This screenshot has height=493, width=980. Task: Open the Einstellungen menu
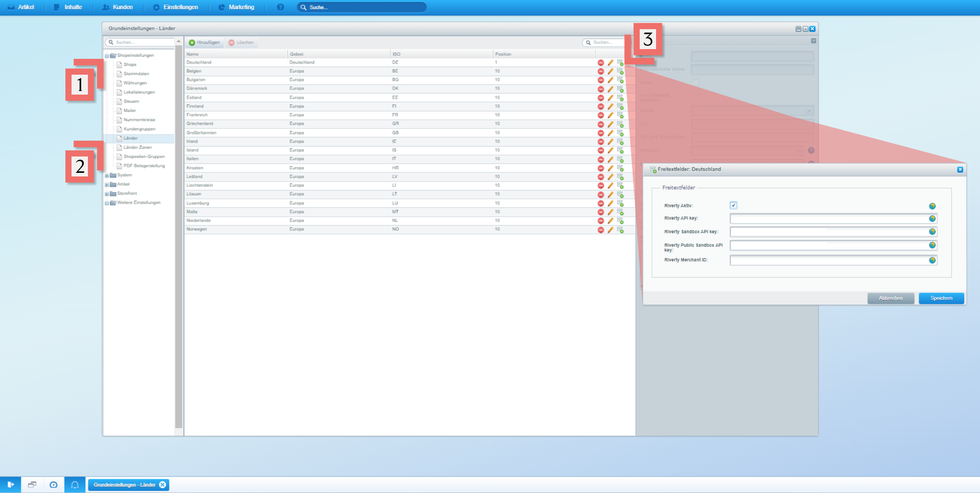(175, 7)
